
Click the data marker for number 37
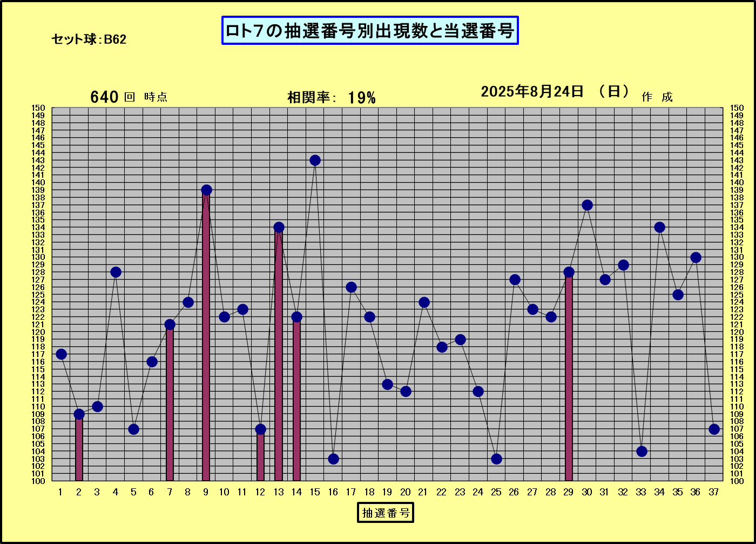point(714,429)
